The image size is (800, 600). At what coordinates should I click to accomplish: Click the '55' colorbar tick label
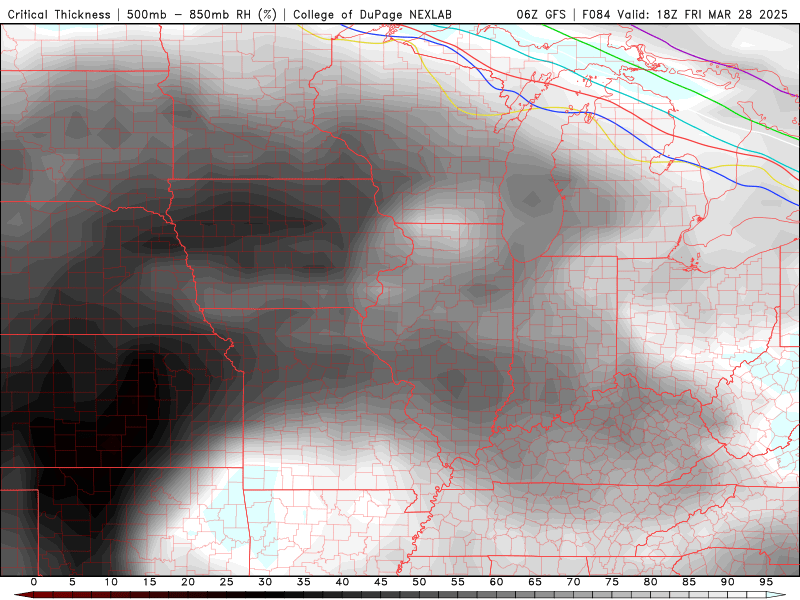coord(458,582)
